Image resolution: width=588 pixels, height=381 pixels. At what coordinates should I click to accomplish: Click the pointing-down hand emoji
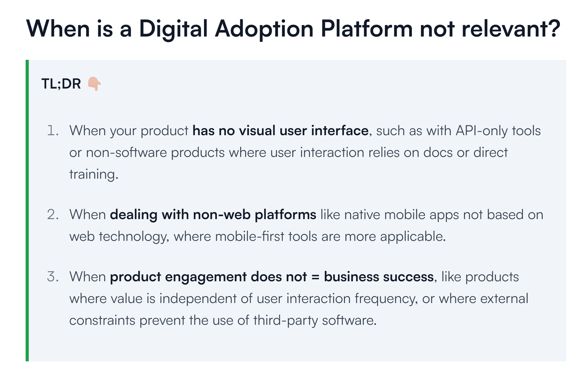(x=94, y=83)
